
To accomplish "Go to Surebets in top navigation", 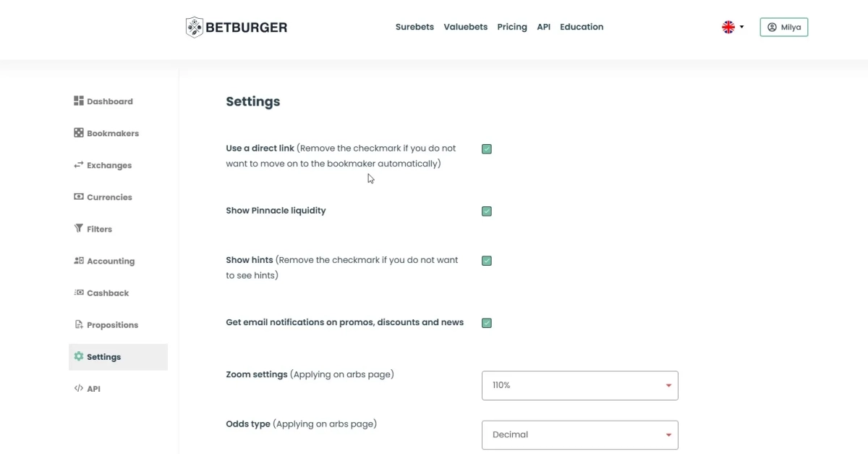I will (x=414, y=27).
